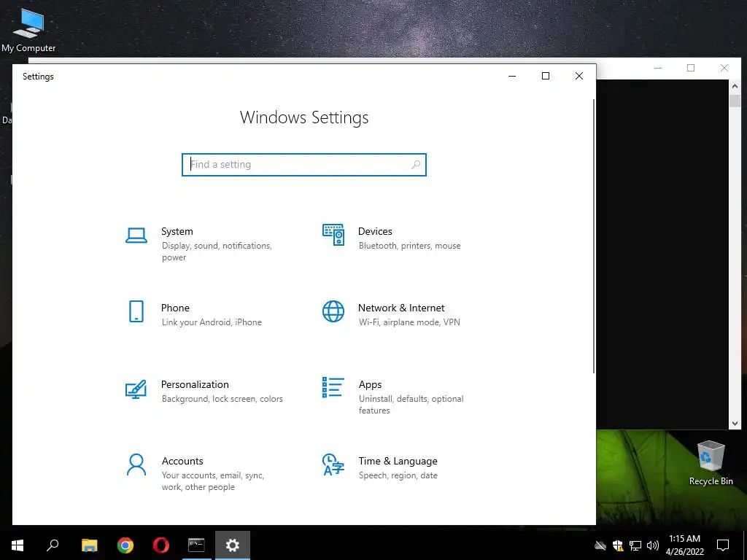The height and width of the screenshot is (560, 747).
Task: Open the Phone category title
Action: click(175, 308)
